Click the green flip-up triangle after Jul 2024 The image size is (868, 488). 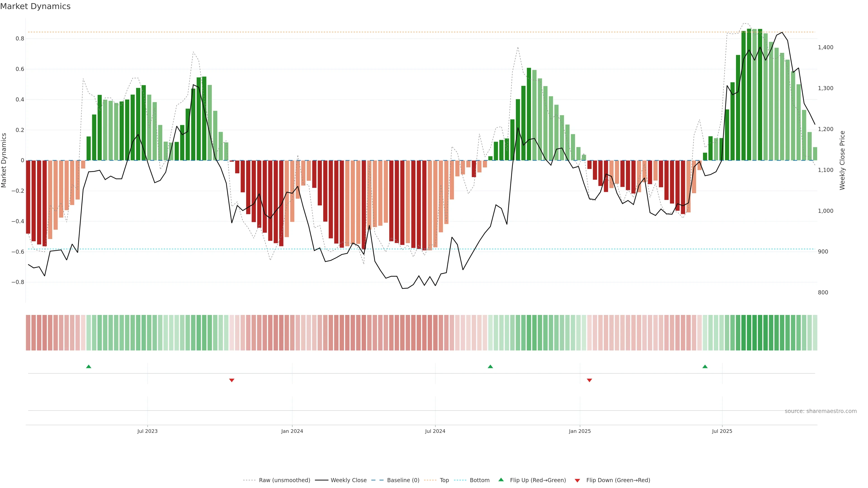click(x=490, y=366)
